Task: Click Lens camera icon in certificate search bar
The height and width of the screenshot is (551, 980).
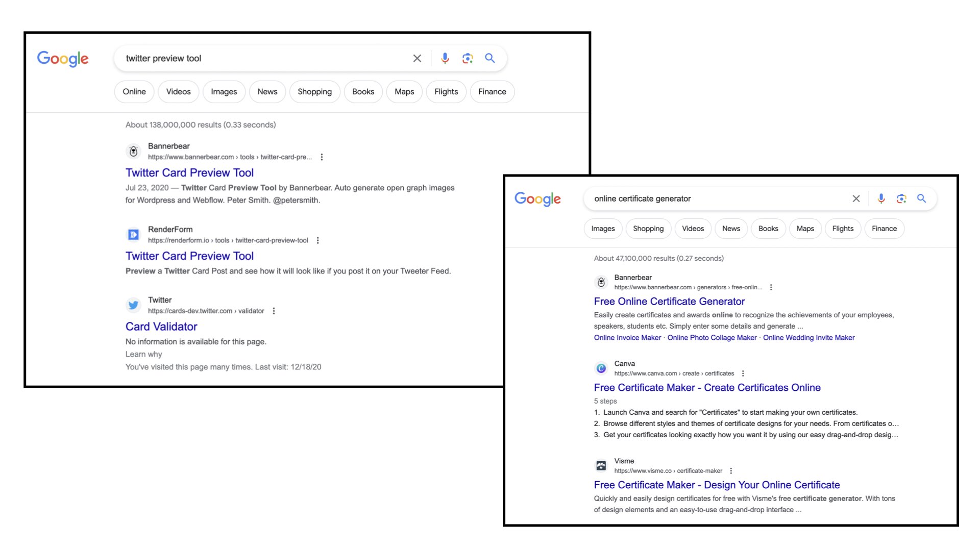Action: pos(901,198)
